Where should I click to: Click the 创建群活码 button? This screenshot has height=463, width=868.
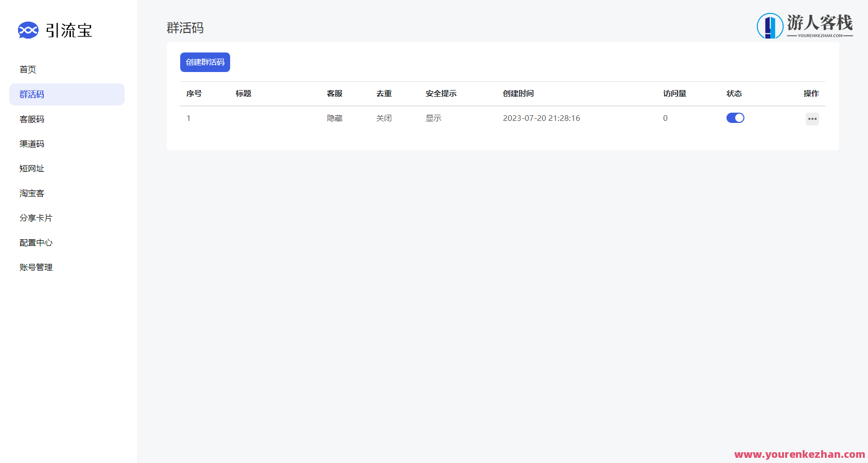(205, 62)
